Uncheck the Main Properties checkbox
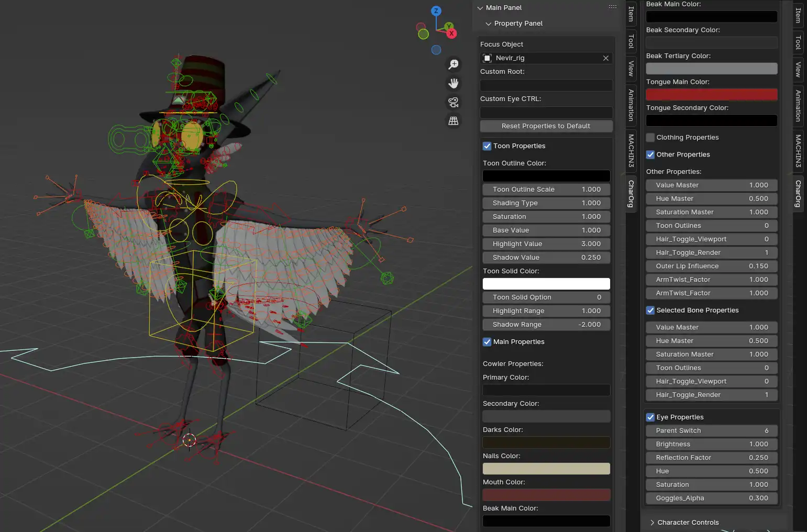 pyautogui.click(x=487, y=342)
